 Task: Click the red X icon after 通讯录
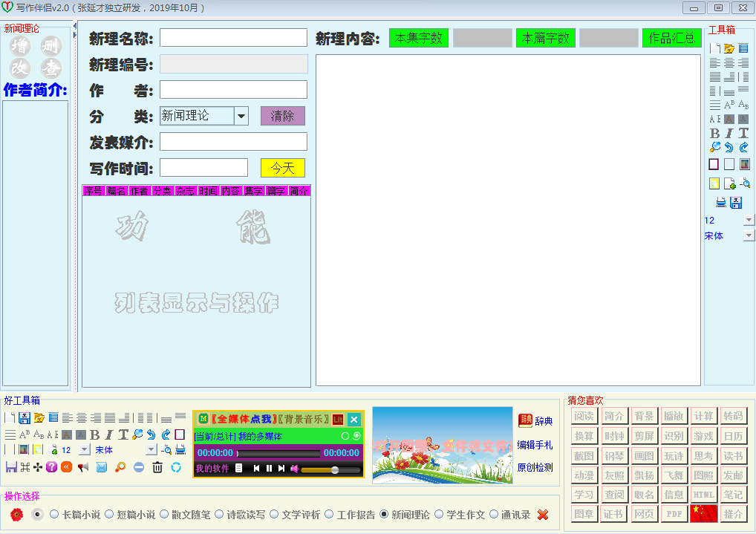click(543, 515)
